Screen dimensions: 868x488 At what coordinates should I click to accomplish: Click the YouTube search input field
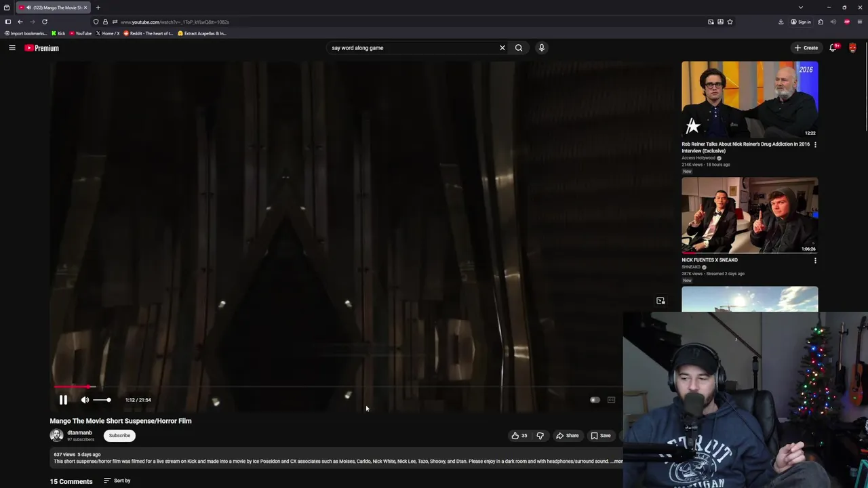click(412, 48)
